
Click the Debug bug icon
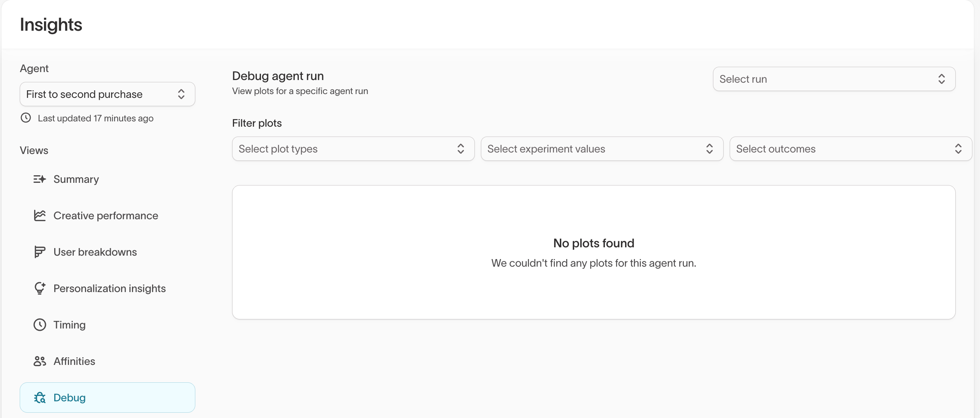39,398
